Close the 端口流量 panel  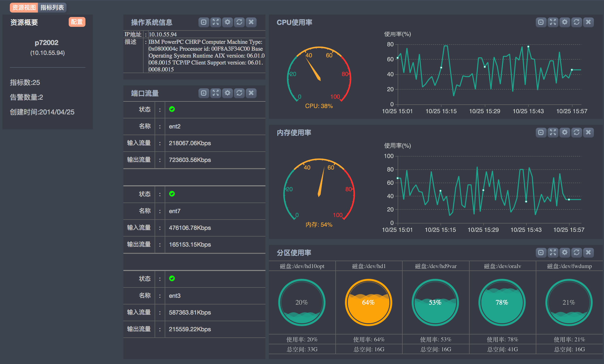251,93
